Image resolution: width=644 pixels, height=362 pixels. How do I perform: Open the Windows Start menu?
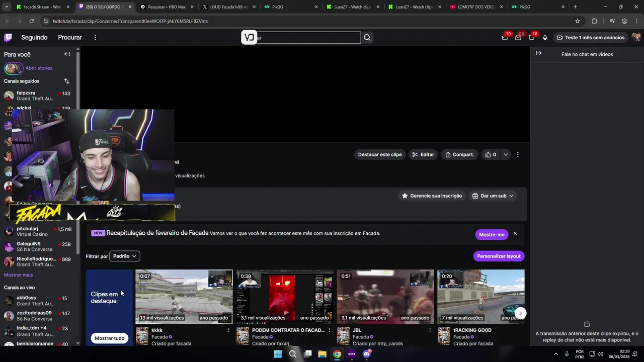coord(278,354)
